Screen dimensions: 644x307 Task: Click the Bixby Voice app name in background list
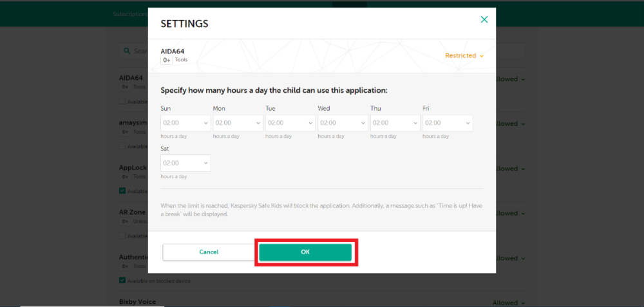point(137,302)
